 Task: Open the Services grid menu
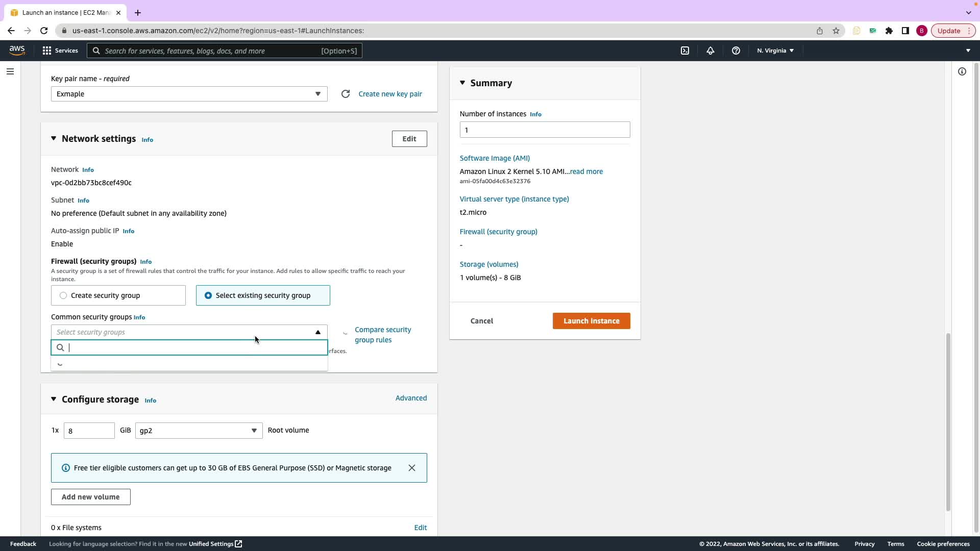click(60, 51)
